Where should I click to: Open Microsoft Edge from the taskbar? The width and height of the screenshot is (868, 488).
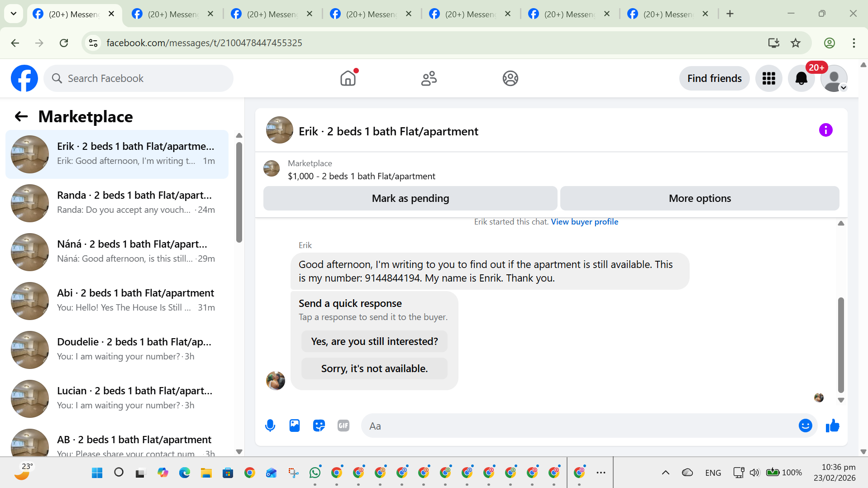[185, 473]
